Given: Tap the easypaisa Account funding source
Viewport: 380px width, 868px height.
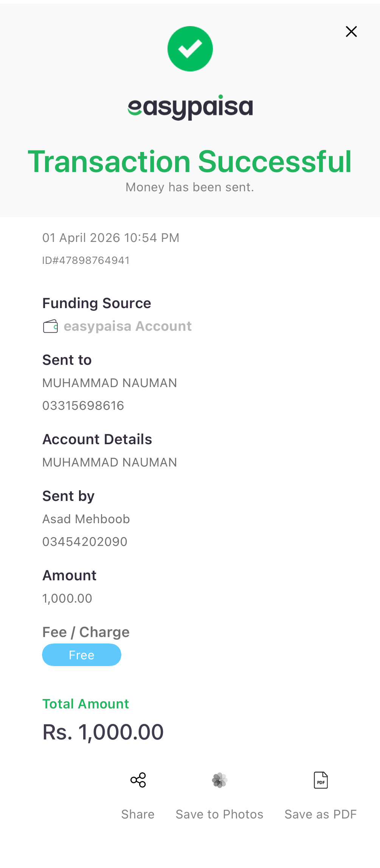Looking at the screenshot, I should click(x=127, y=326).
